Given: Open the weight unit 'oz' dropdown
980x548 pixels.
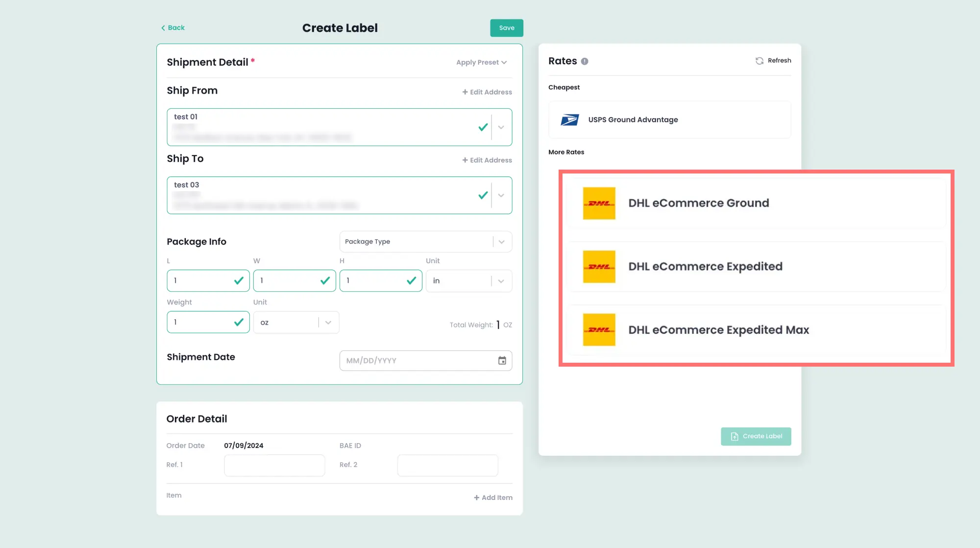Looking at the screenshot, I should tap(296, 323).
